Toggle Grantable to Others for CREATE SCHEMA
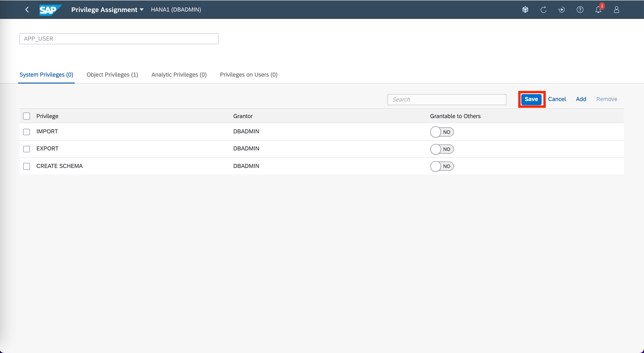 442,166
